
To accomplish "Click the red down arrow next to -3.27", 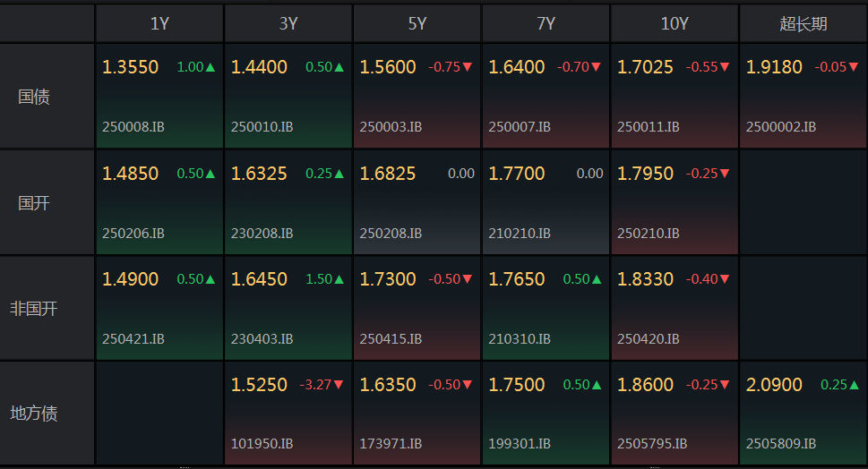I will click(339, 384).
